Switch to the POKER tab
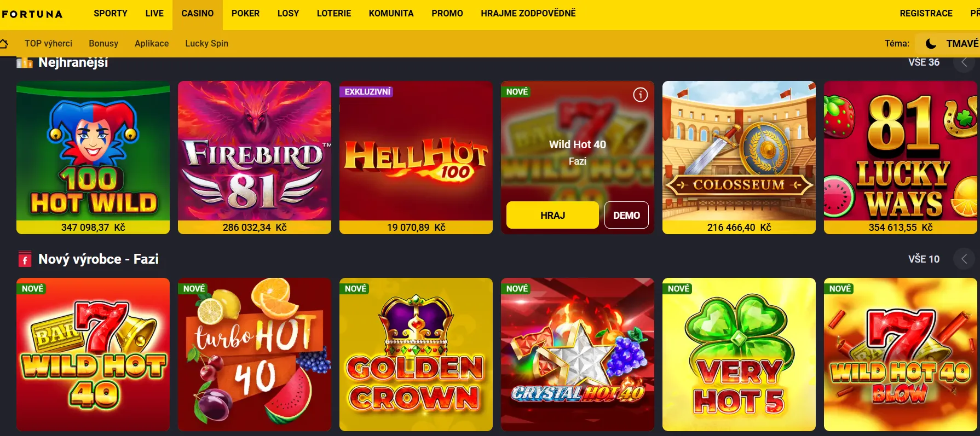The width and height of the screenshot is (980, 436). click(x=245, y=13)
